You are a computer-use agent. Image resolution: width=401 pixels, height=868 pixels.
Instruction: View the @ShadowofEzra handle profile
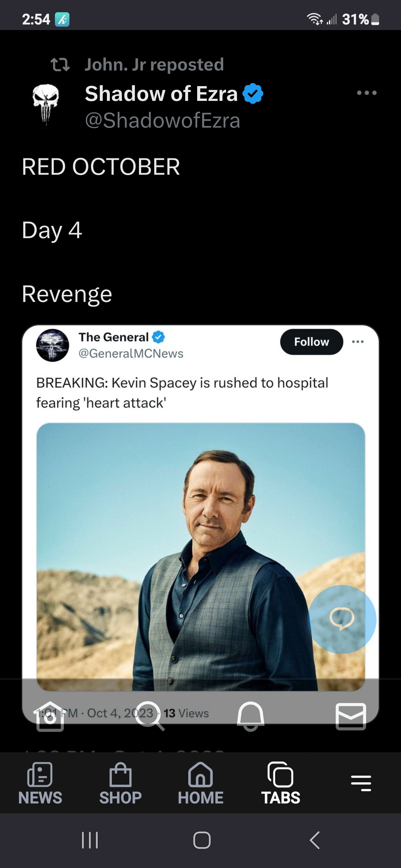[x=162, y=121]
